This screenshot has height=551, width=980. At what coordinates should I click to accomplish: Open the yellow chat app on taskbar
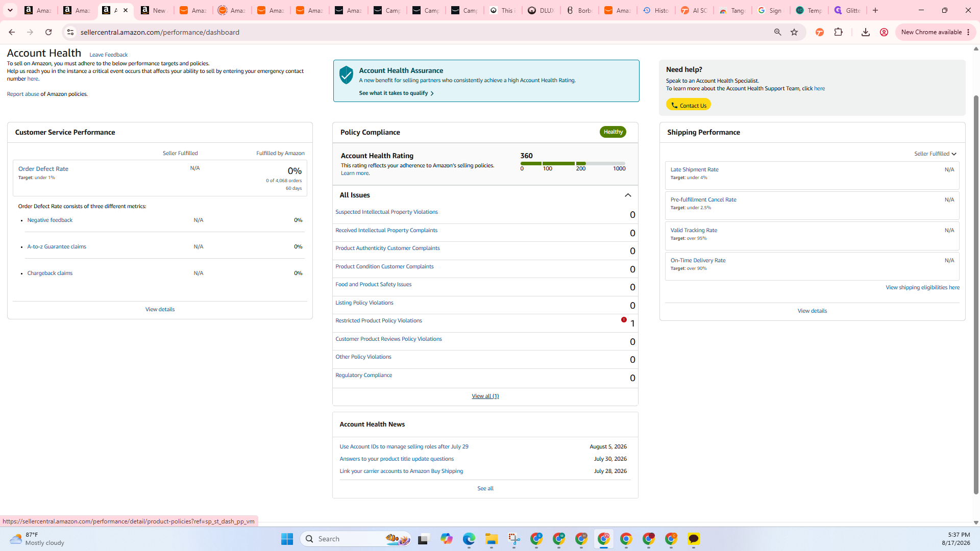pos(693,539)
